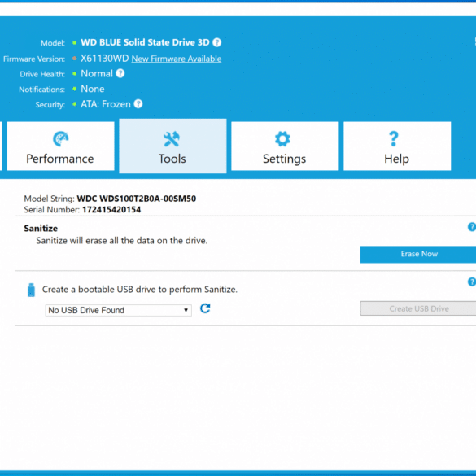Click WD BLUE Solid State Drive 3D text
Image resolution: width=476 pixels, height=476 pixels.
coord(145,42)
